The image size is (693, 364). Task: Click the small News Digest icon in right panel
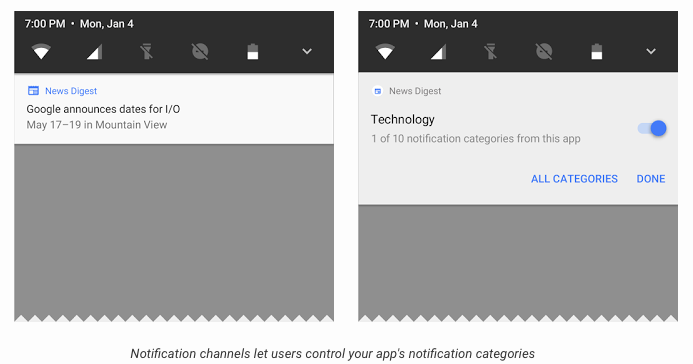coord(377,91)
